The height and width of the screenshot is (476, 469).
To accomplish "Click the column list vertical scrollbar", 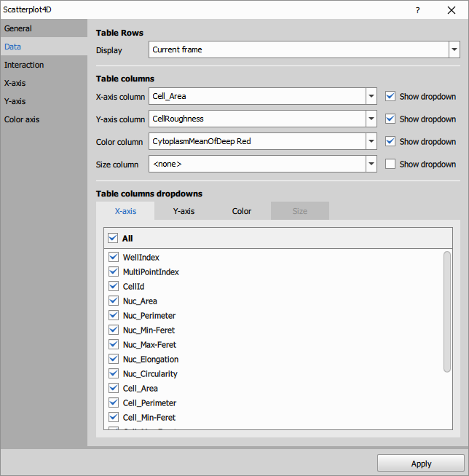I will [447, 312].
